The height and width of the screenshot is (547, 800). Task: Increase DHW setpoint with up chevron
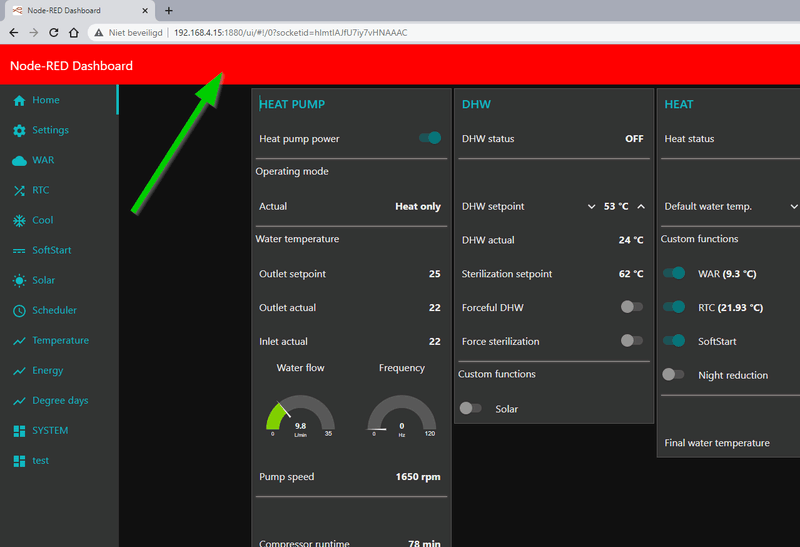point(641,207)
